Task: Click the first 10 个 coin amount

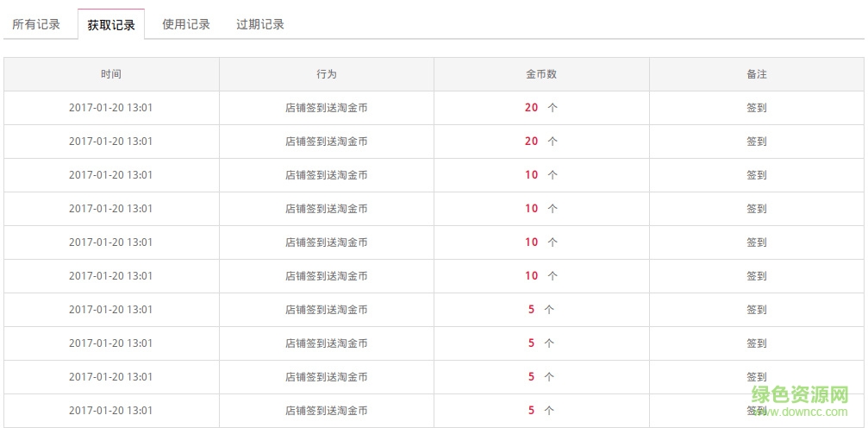Action: click(540, 175)
